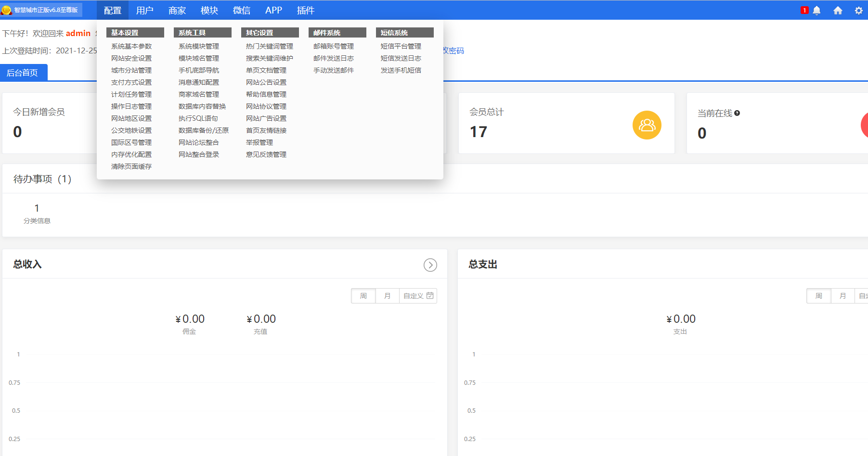The image size is (868, 456).
Task: Expand the 插件 top menu
Action: [305, 10]
